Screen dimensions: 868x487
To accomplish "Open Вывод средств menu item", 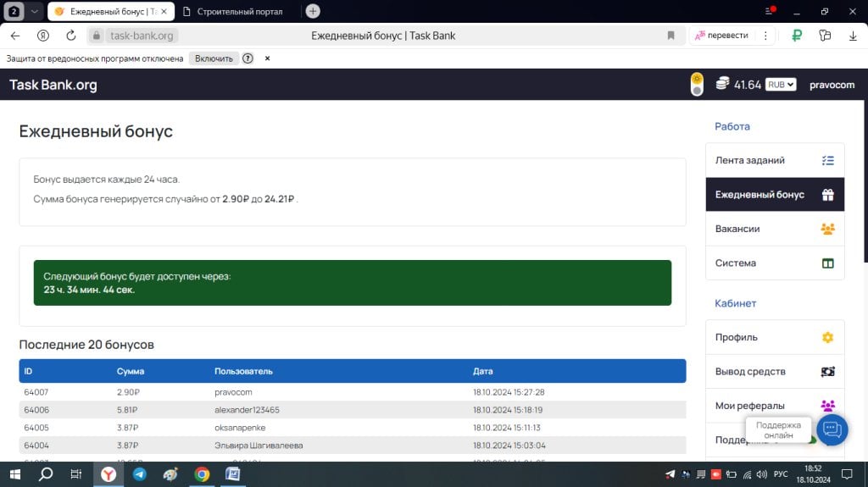I will tap(775, 372).
